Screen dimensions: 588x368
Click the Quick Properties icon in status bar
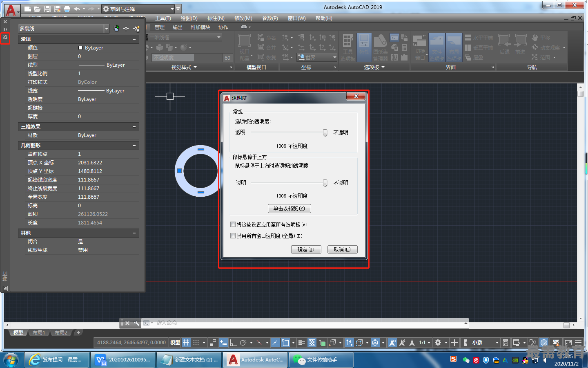[506, 343]
